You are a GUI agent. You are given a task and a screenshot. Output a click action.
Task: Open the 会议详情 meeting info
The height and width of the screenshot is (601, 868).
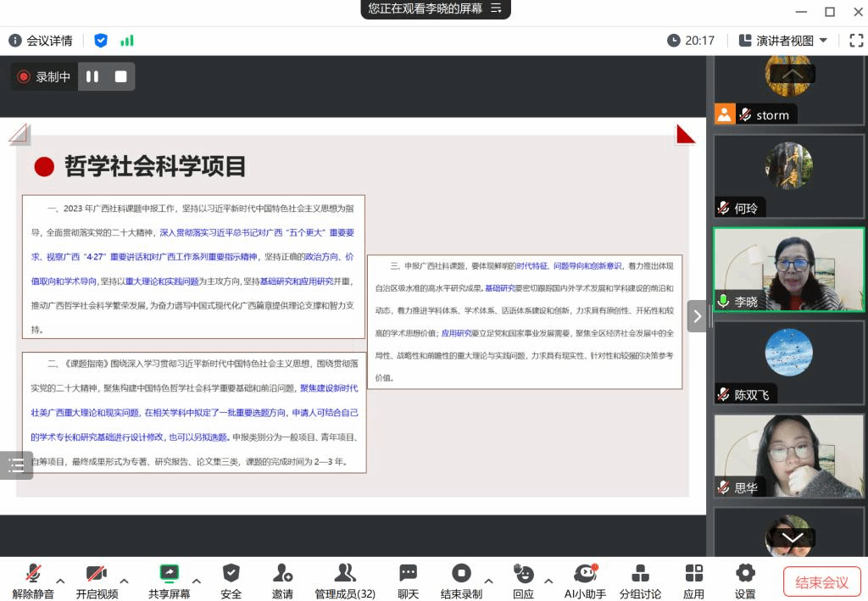tap(41, 40)
